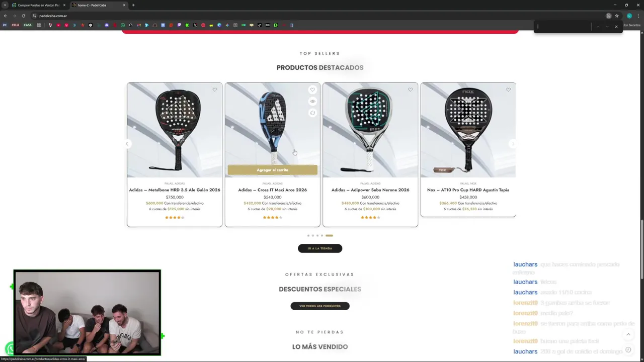
Task: Click VER TODOS LOS PRODUCTOS button
Action: point(320,306)
